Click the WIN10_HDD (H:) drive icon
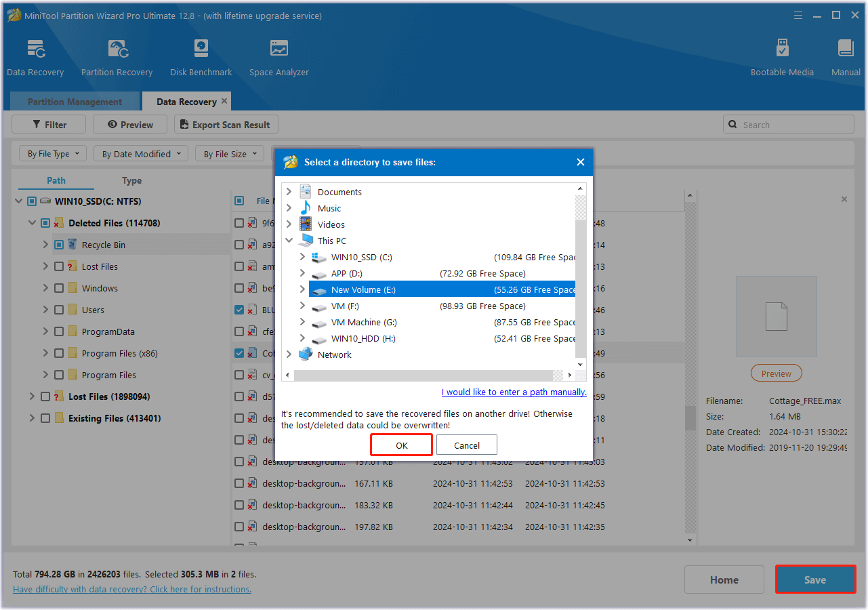868x610 pixels. click(319, 339)
